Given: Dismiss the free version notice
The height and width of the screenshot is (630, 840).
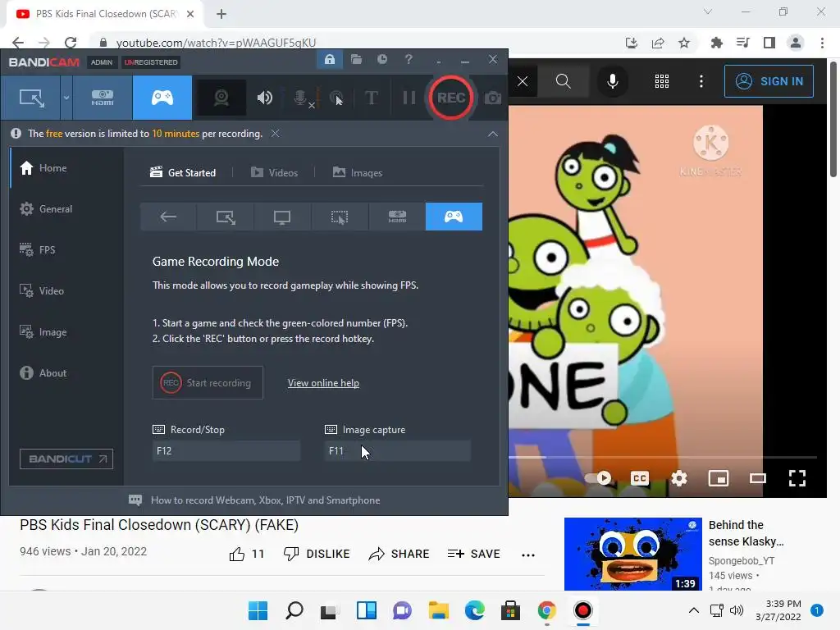Looking at the screenshot, I should coord(275,134).
